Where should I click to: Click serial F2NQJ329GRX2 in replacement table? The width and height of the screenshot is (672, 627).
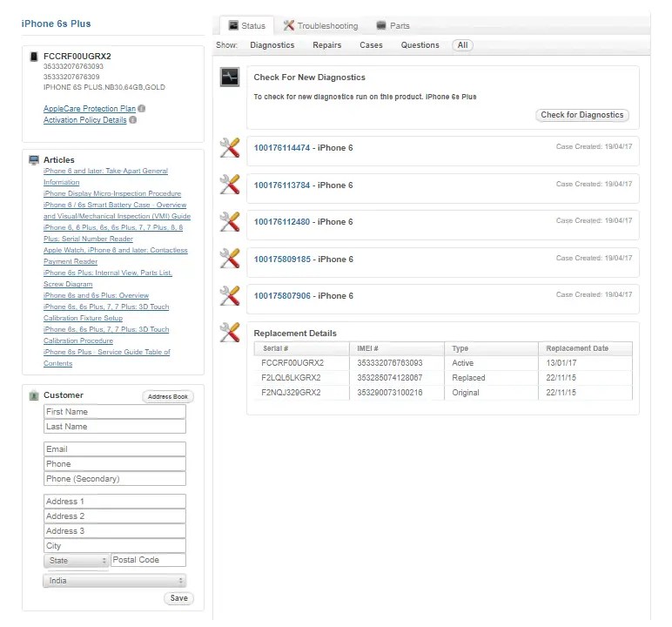[x=291, y=393]
